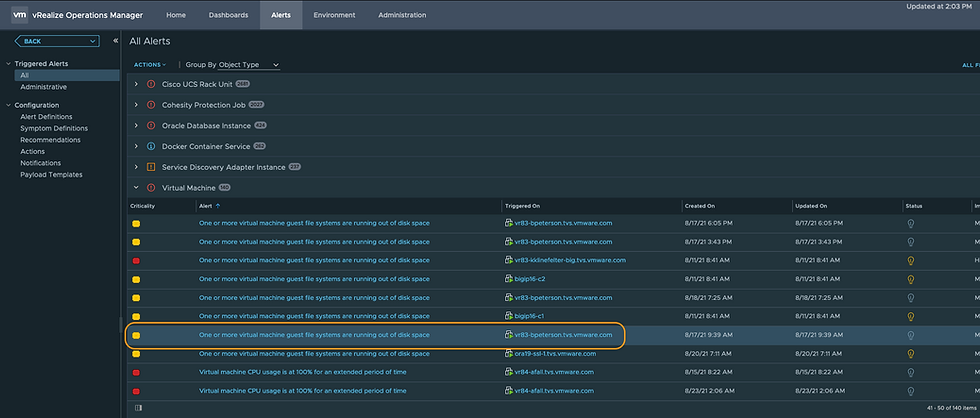
Task: Open the Home tab
Action: click(176, 15)
